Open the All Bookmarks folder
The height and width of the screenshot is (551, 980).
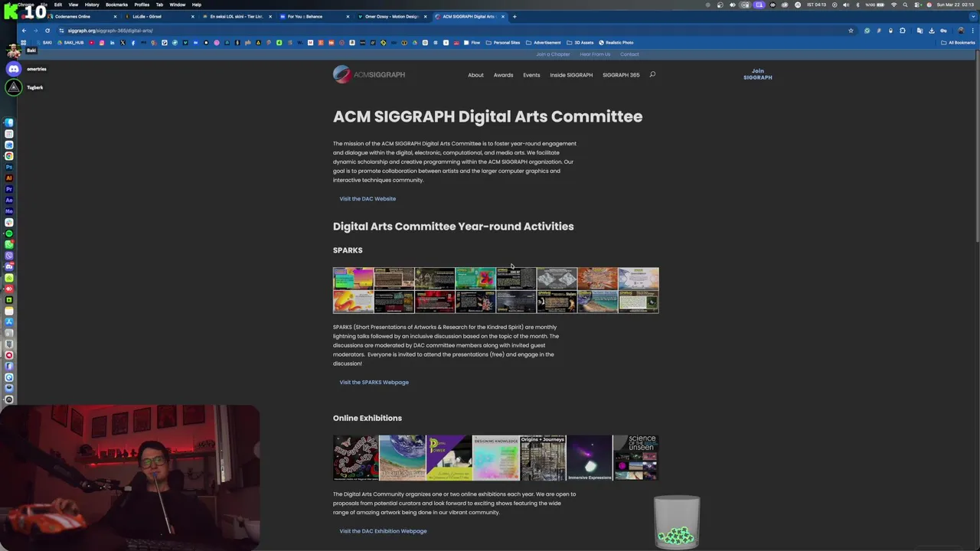point(958,42)
